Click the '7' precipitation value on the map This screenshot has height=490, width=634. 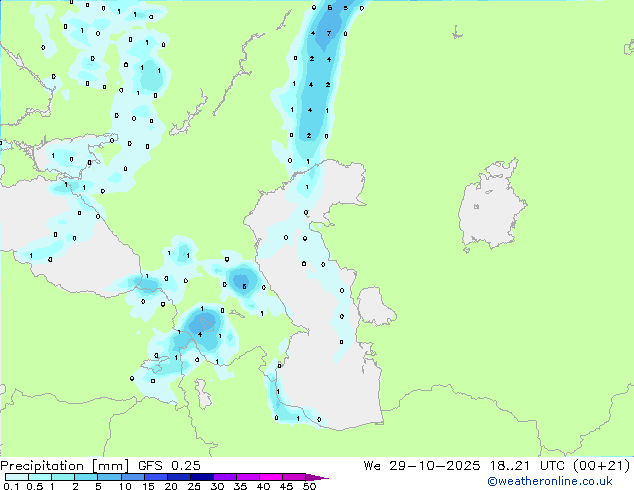pyautogui.click(x=329, y=34)
